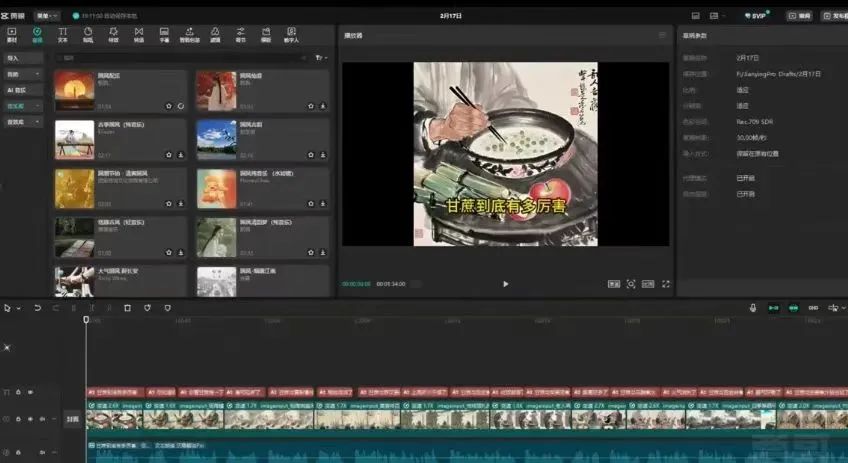Select the first red subtitle clip
848x463 pixels.
[116, 392]
